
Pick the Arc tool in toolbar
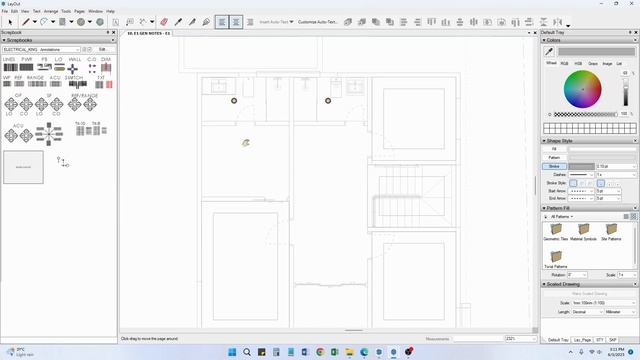44,22
